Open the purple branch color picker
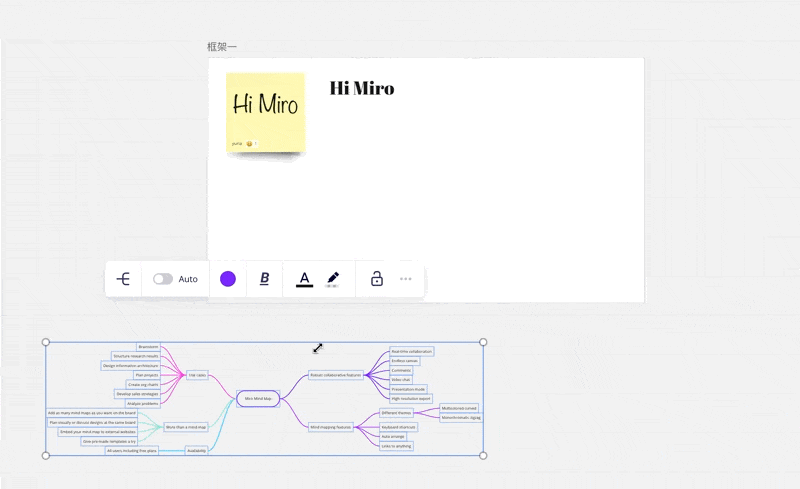 pos(228,279)
